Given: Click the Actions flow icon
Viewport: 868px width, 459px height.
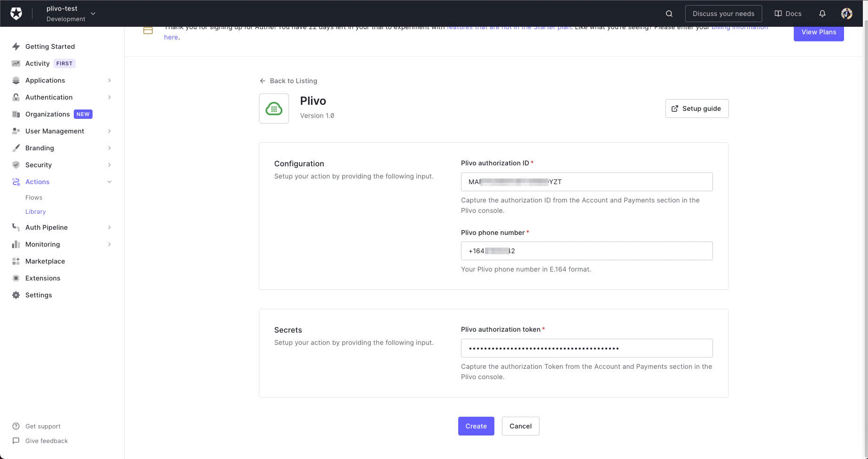Looking at the screenshot, I should 16,182.
